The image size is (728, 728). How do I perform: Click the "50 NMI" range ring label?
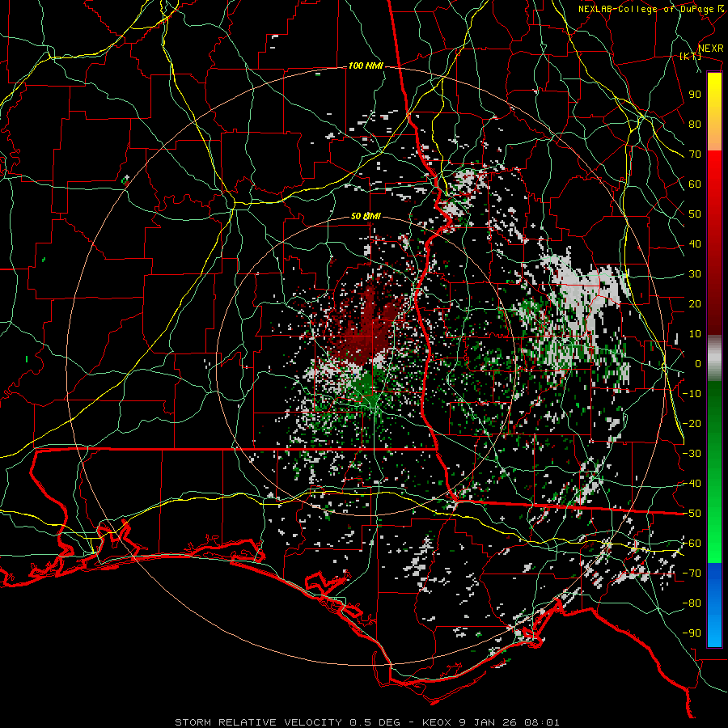pos(366,216)
